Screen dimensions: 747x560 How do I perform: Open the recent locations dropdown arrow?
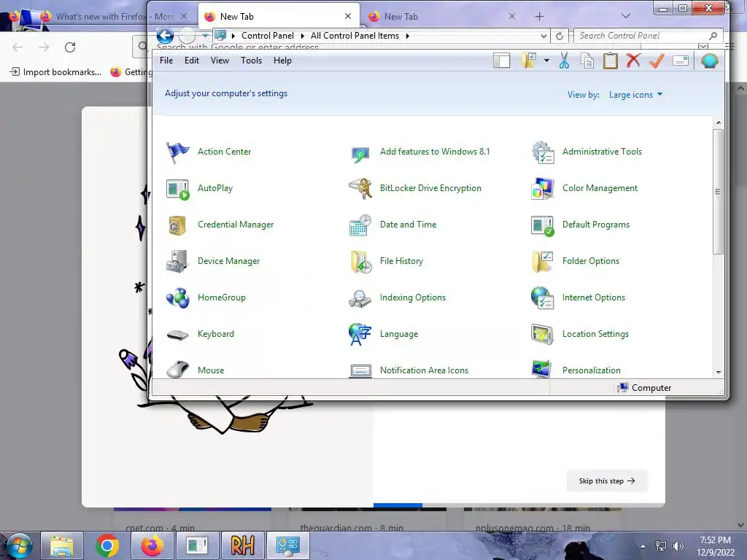[205, 36]
